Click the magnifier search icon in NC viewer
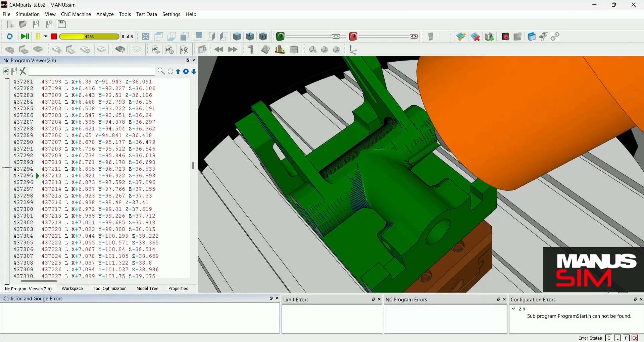This screenshot has width=644, height=342. pyautogui.click(x=161, y=71)
